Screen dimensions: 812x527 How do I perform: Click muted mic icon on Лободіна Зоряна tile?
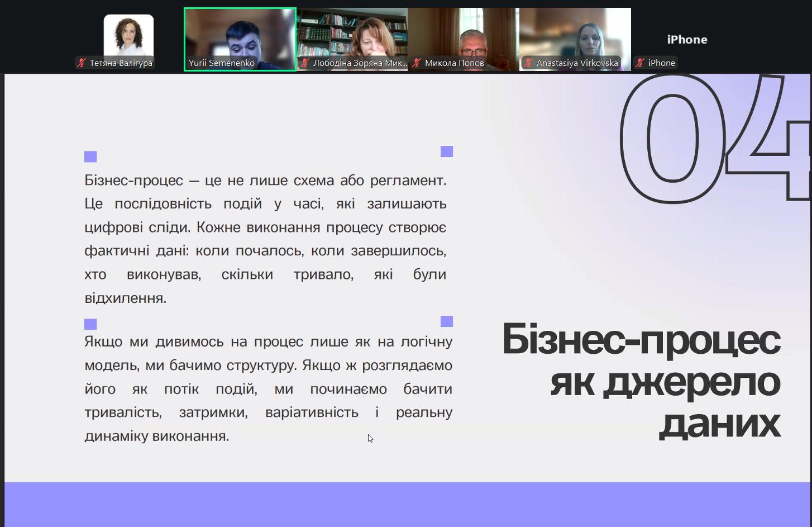(x=305, y=63)
